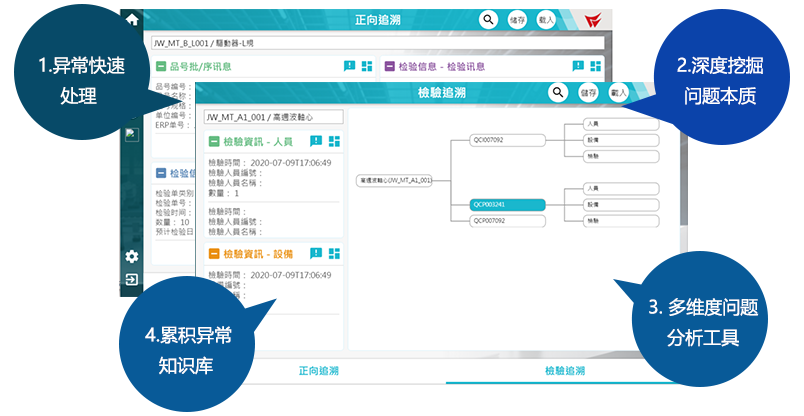Collapse the 检验信息 - 检验讯息 panel
804x416 pixels.
389,67
